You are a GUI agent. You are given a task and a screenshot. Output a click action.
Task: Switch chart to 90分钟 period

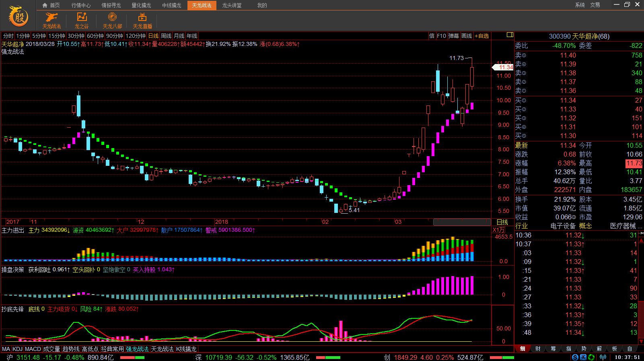tap(115, 36)
